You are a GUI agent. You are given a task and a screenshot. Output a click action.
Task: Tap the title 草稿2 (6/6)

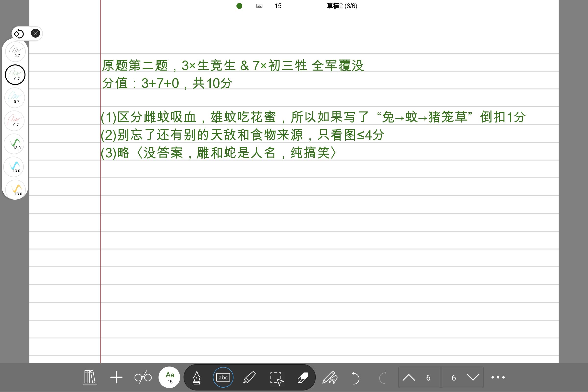pos(342,6)
